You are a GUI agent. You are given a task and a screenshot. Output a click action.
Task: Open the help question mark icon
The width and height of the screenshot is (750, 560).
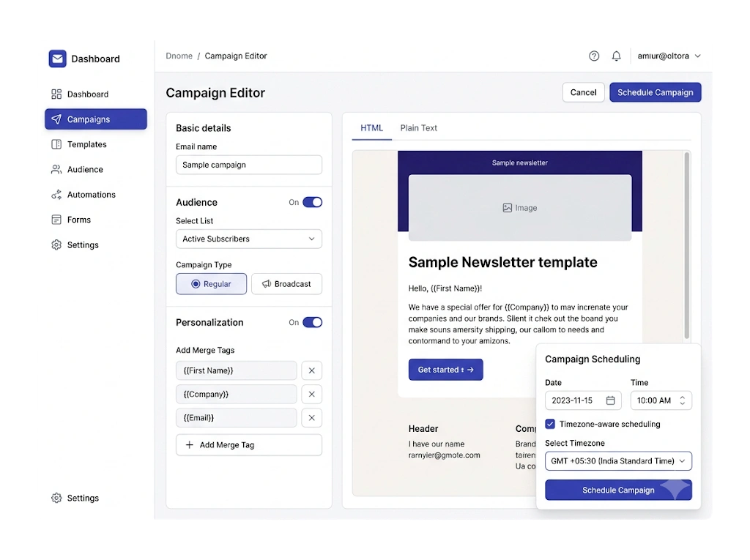pyautogui.click(x=594, y=56)
